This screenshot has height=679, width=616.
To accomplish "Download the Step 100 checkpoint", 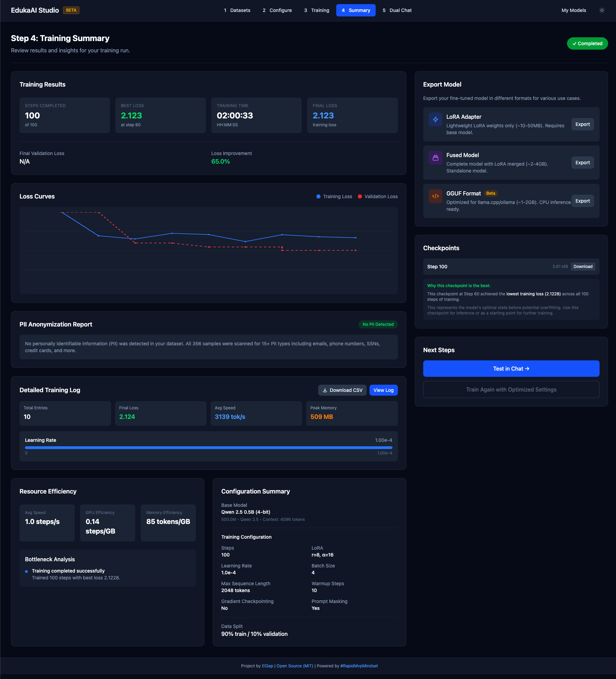I will pos(583,266).
